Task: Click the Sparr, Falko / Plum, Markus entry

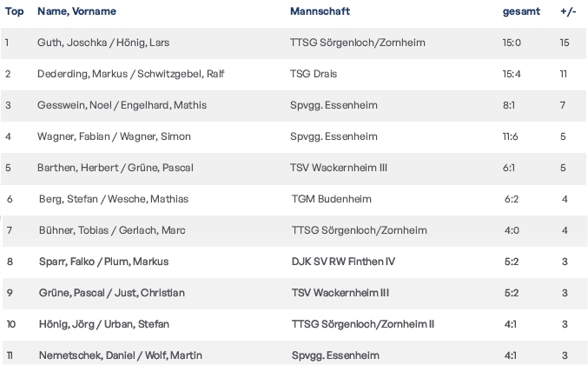Action: [102, 262]
